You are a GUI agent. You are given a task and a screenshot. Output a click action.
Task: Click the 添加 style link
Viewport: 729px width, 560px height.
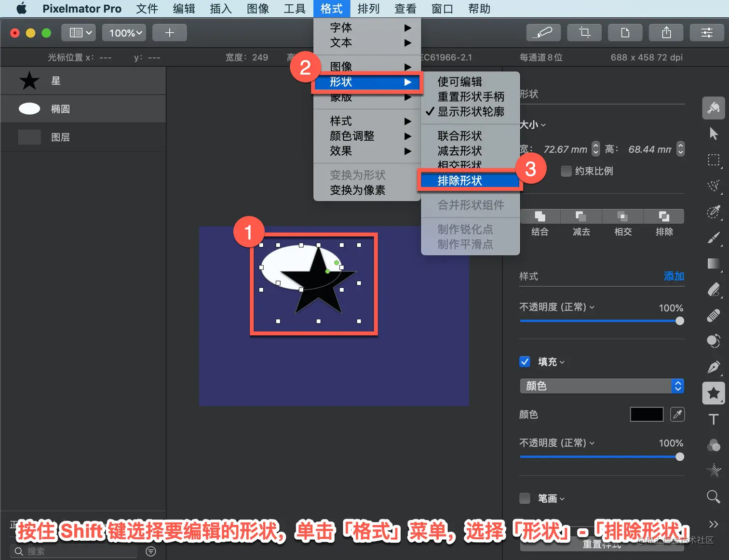tap(674, 276)
